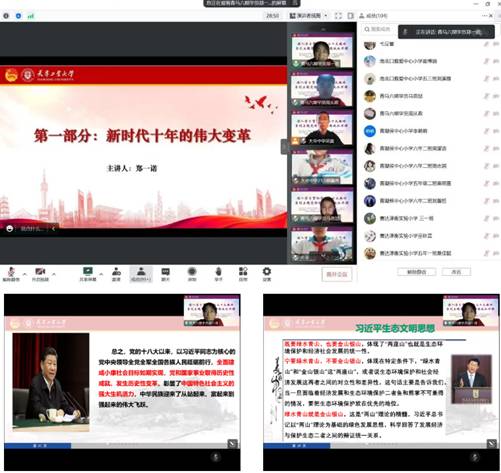Open the settings gear in the toolbar
Viewport: 501px width, 473px height.
(x=267, y=275)
